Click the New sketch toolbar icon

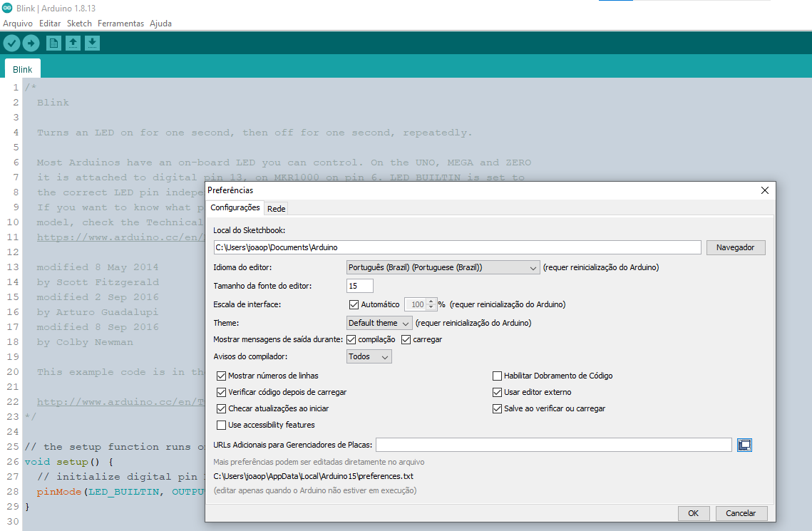coord(53,43)
